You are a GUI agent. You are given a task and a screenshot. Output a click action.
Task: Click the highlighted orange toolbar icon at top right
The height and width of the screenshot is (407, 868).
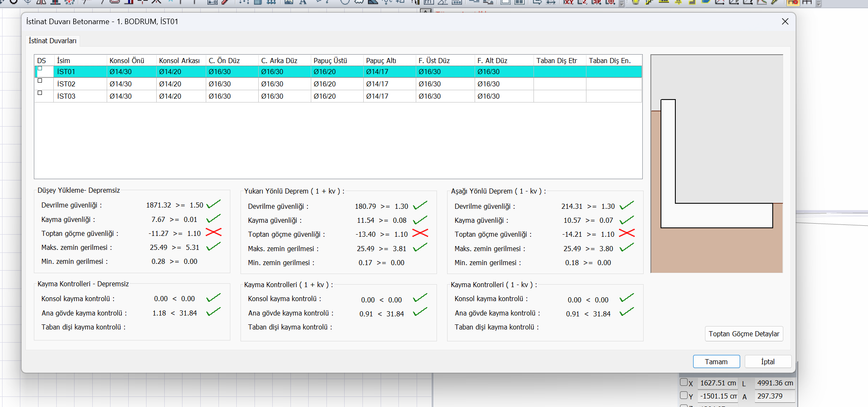(793, 2)
